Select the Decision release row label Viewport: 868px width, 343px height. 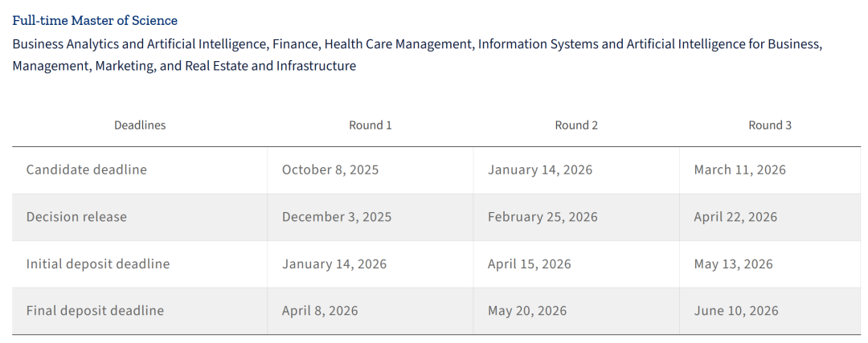click(x=76, y=217)
